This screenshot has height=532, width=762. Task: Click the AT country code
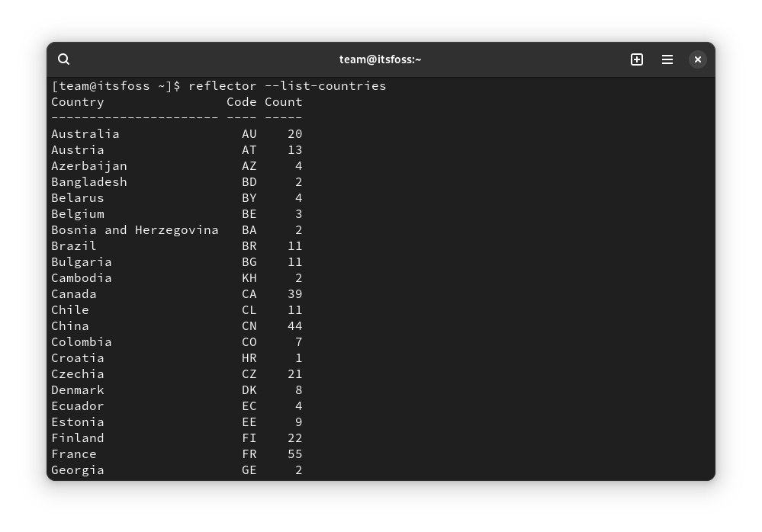click(249, 150)
